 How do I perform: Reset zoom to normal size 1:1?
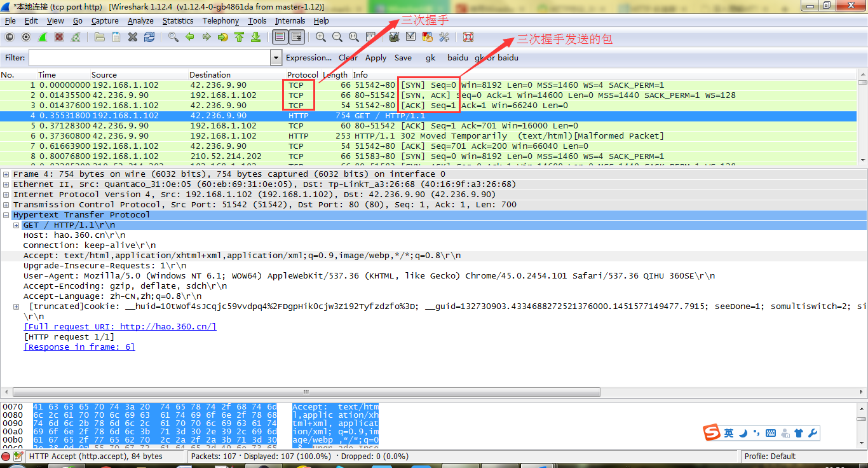coord(354,37)
